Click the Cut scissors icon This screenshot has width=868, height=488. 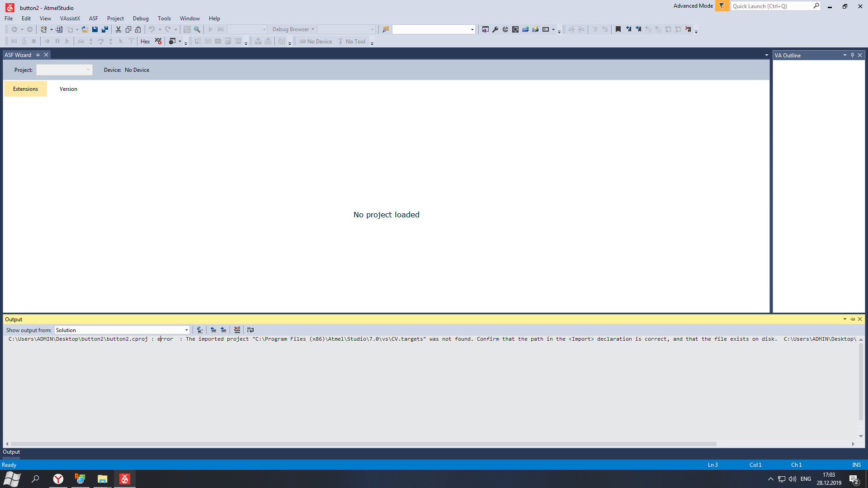pos(118,29)
